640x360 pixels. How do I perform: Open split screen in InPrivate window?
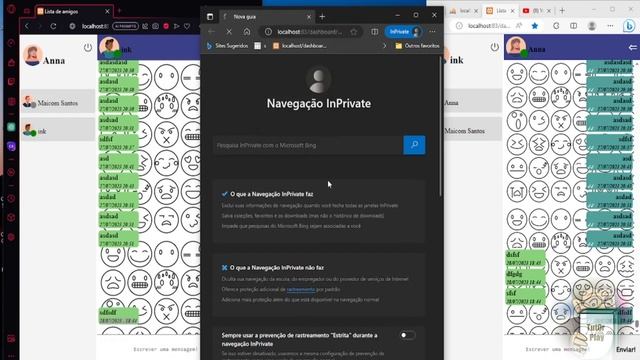click(375, 31)
